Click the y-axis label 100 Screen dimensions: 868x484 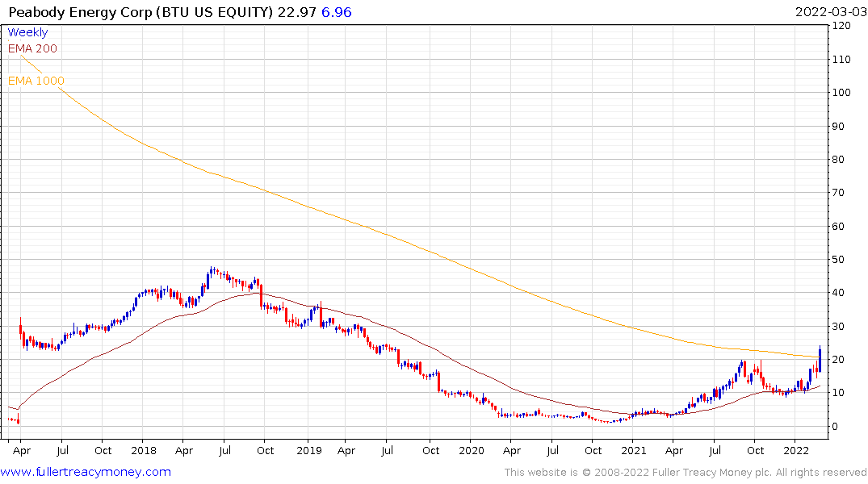point(841,93)
